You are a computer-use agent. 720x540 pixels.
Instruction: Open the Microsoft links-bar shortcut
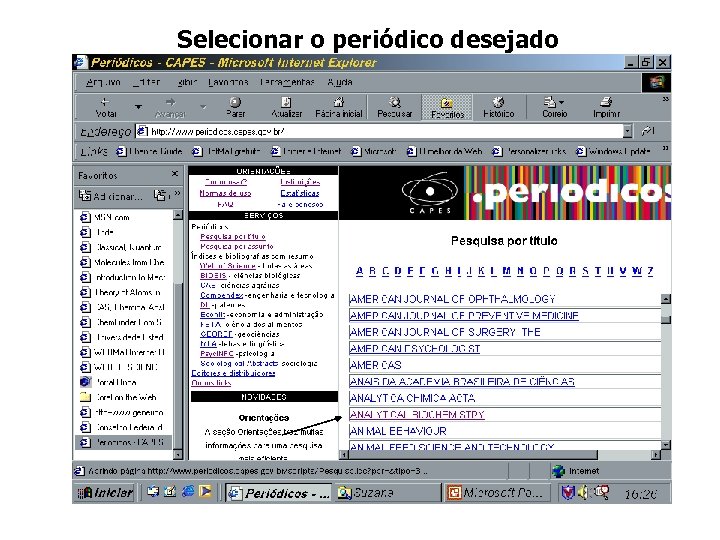[374, 151]
